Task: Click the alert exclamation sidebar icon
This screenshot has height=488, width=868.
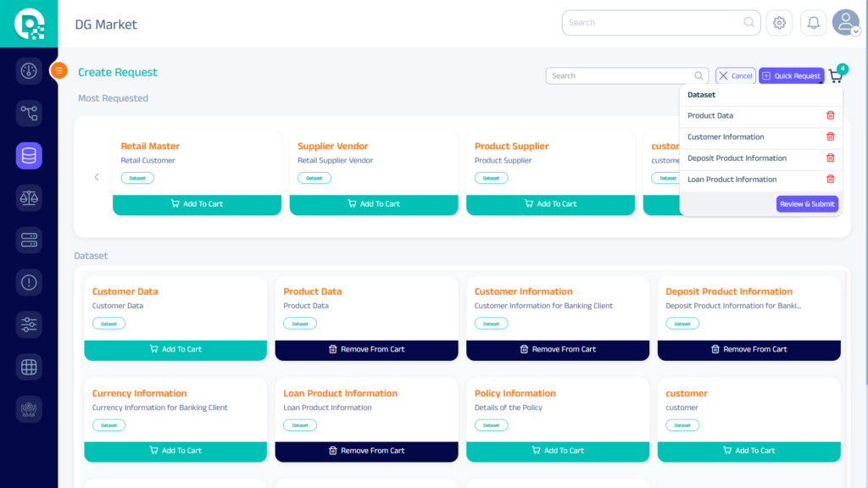Action: point(29,282)
